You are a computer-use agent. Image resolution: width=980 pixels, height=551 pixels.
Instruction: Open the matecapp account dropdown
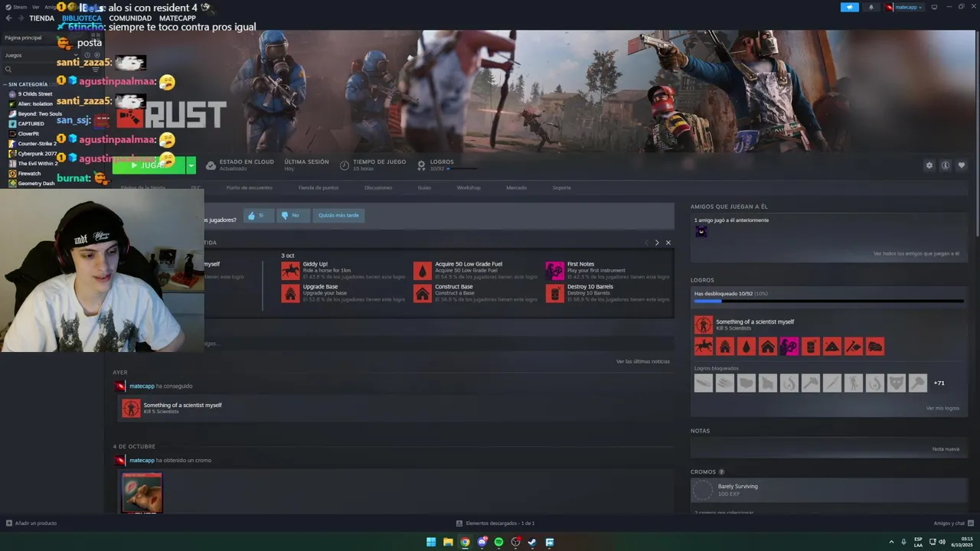click(x=904, y=7)
